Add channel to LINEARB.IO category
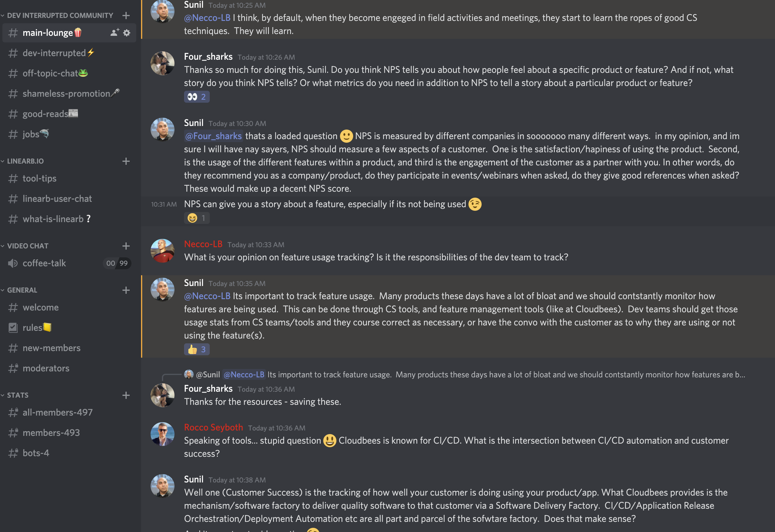 point(126,161)
